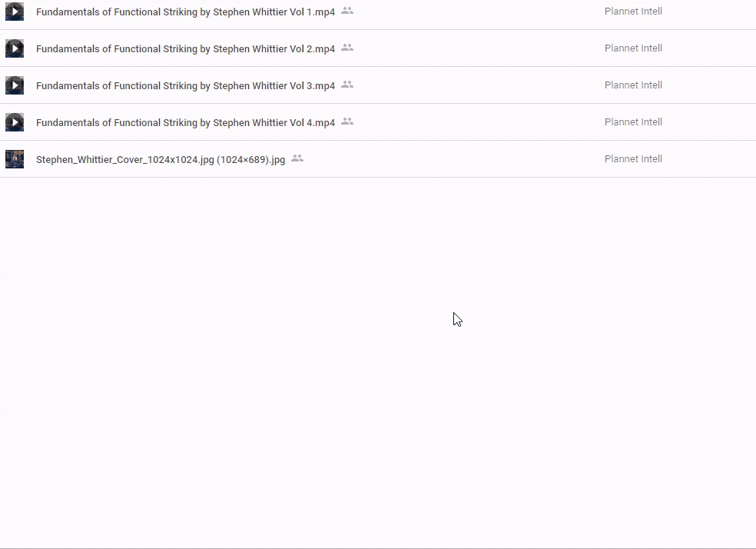Screen dimensions: 756x549
Task: Select the Stephen_Whittier_Cover_1024x1024.jpg file name
Action: point(161,160)
